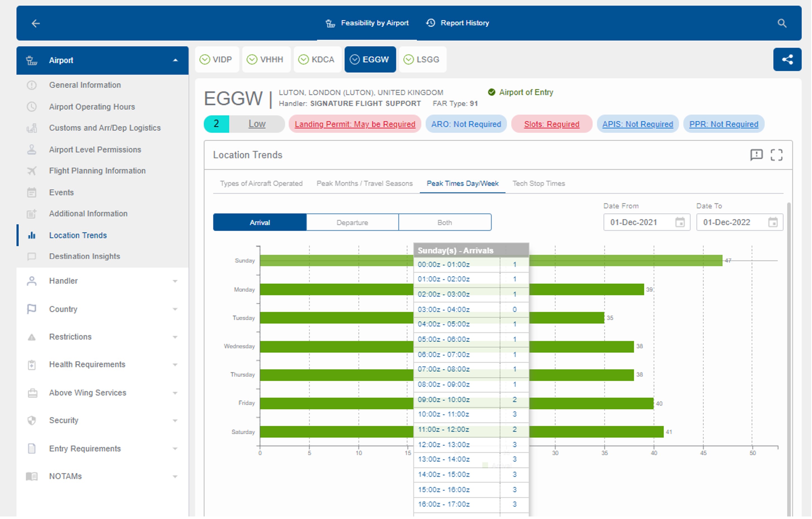Click the Country flag icon

(32, 309)
